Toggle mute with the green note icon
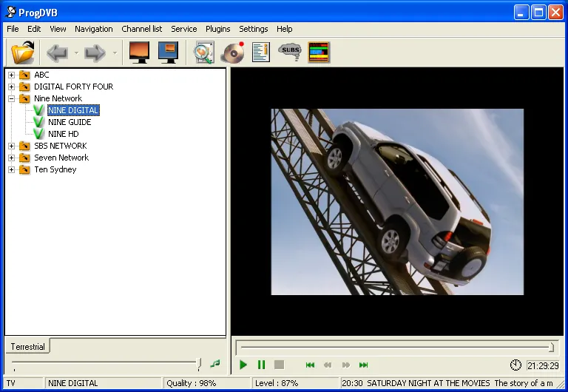Image resolution: width=568 pixels, height=392 pixels. pyautogui.click(x=215, y=363)
